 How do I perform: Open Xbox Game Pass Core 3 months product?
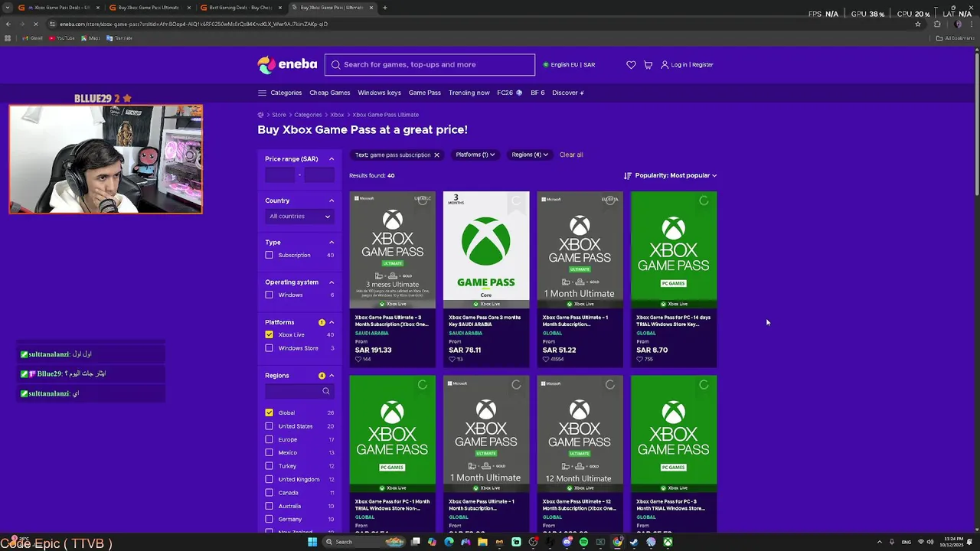tap(486, 279)
